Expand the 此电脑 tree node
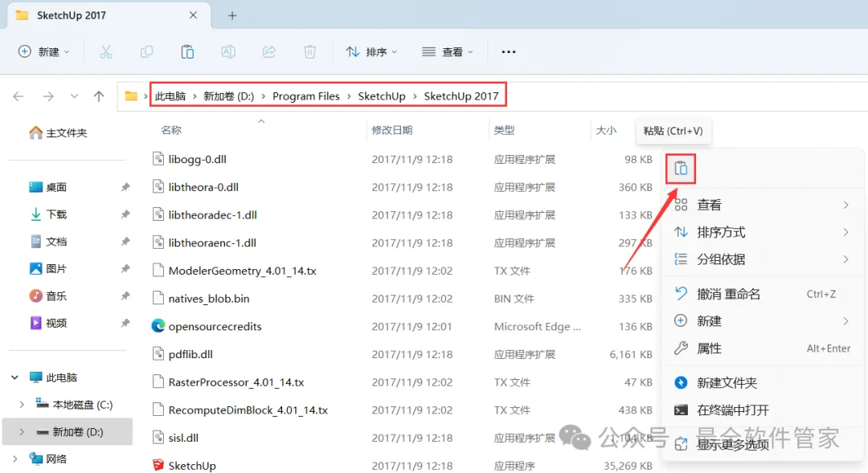Image resolution: width=868 pixels, height=473 pixels. click(14, 377)
